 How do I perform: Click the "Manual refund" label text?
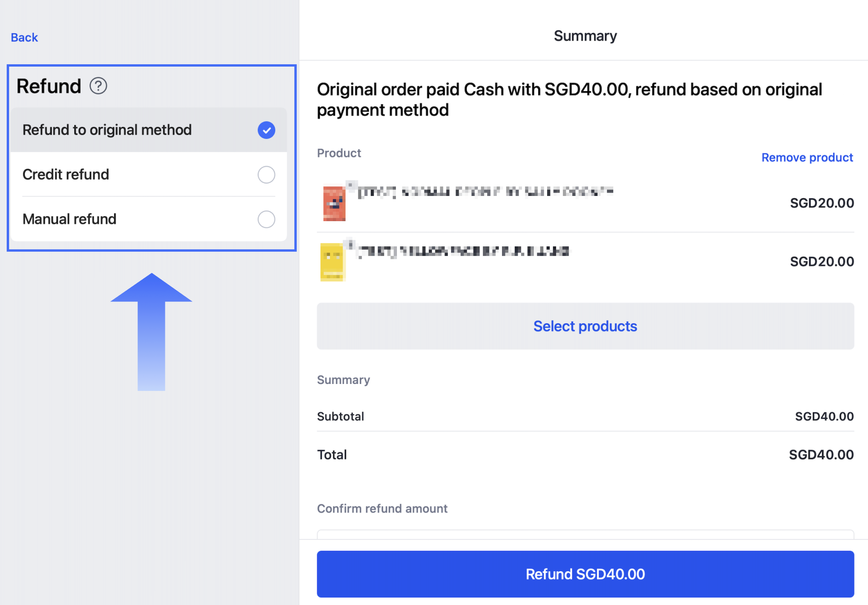tap(69, 219)
